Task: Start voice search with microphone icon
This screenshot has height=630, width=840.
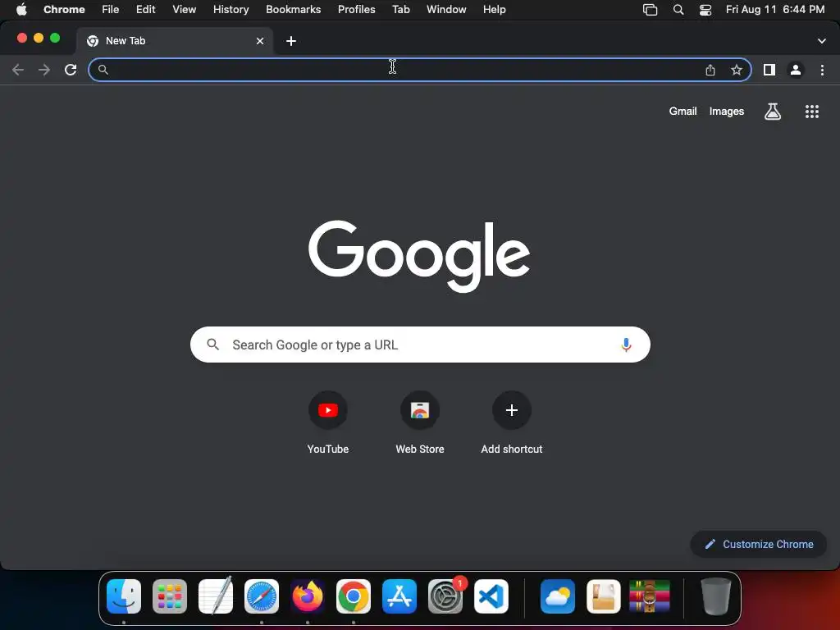Action: (626, 345)
